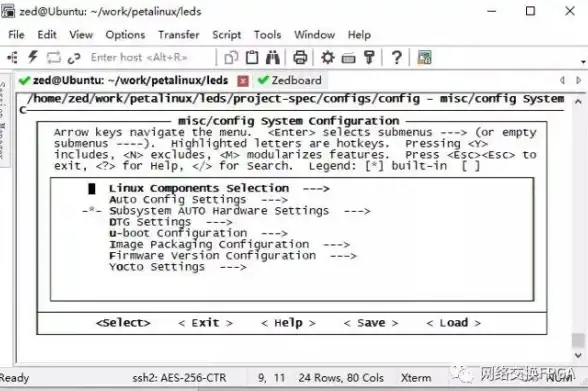Click the Help question mark icon
The height and width of the screenshot is (391, 588).
(x=397, y=57)
